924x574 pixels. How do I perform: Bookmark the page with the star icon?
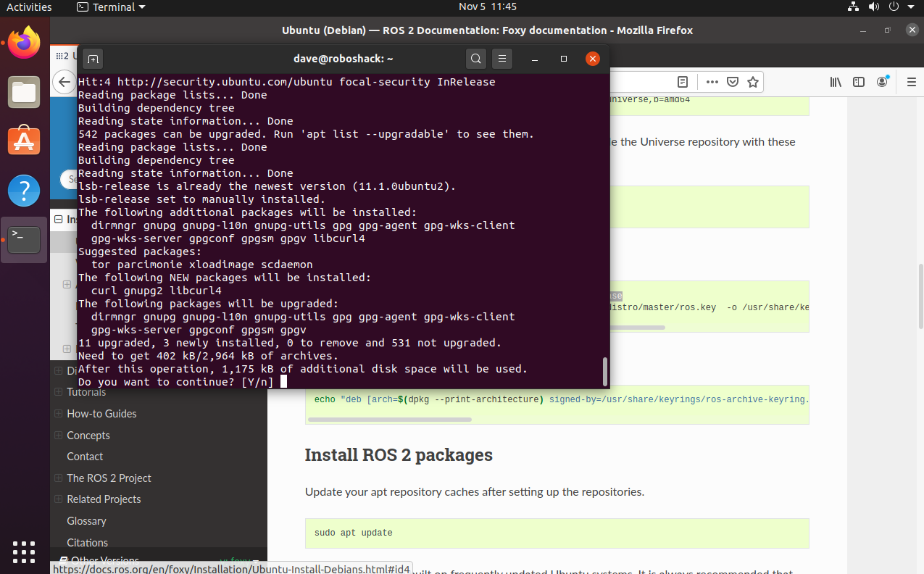tap(752, 82)
